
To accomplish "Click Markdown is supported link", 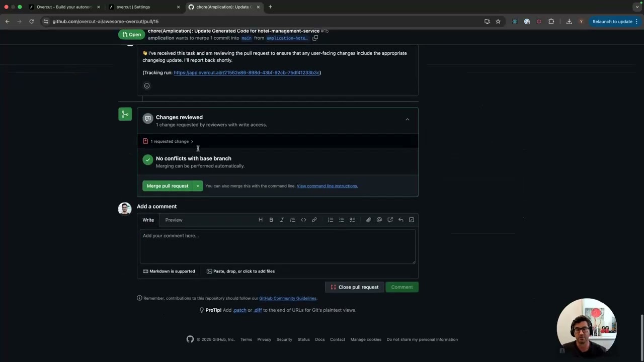I will [169, 271].
